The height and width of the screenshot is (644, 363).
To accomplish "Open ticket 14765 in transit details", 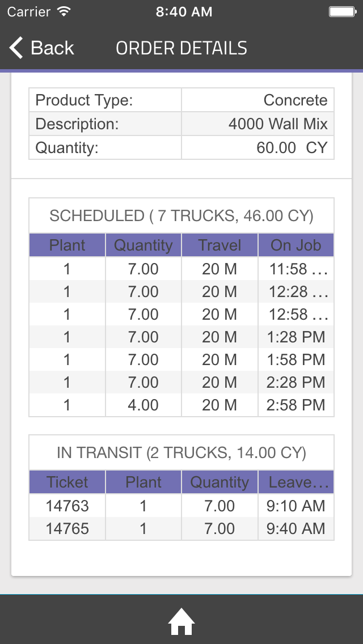I will point(66,528).
